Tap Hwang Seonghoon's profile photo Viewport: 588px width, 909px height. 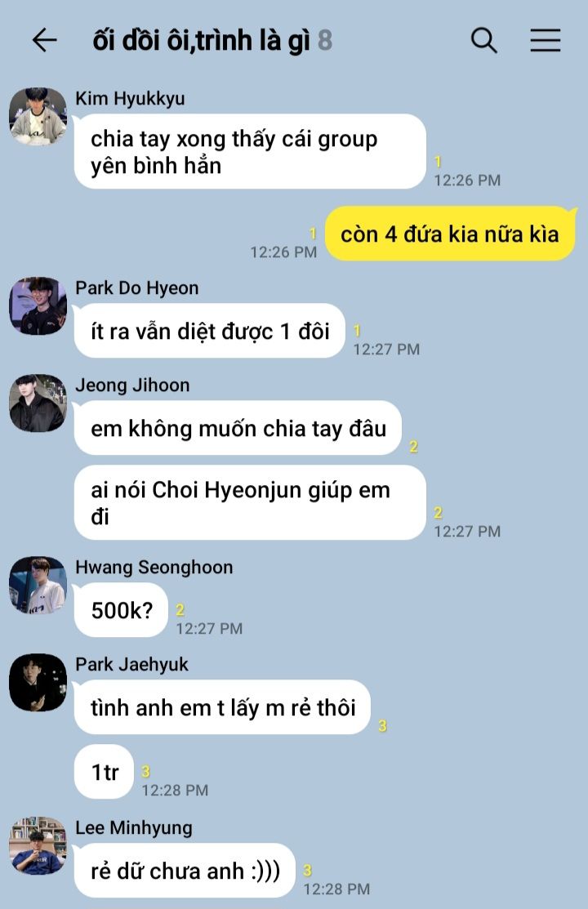click(38, 585)
